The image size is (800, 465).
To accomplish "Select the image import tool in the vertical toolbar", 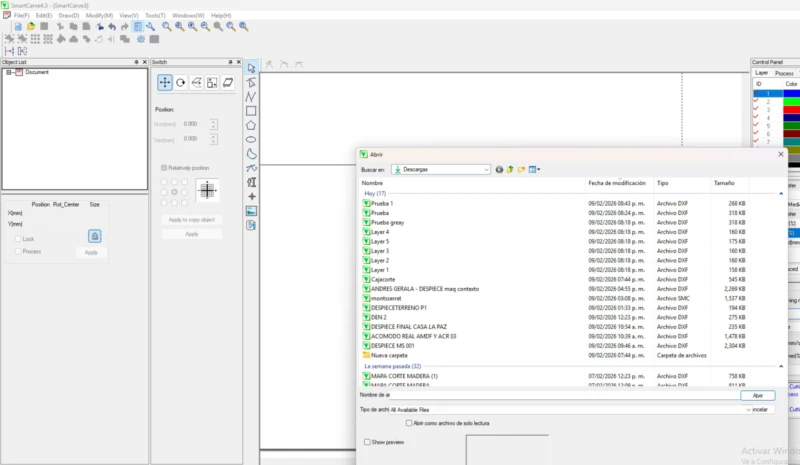I will tap(251, 211).
